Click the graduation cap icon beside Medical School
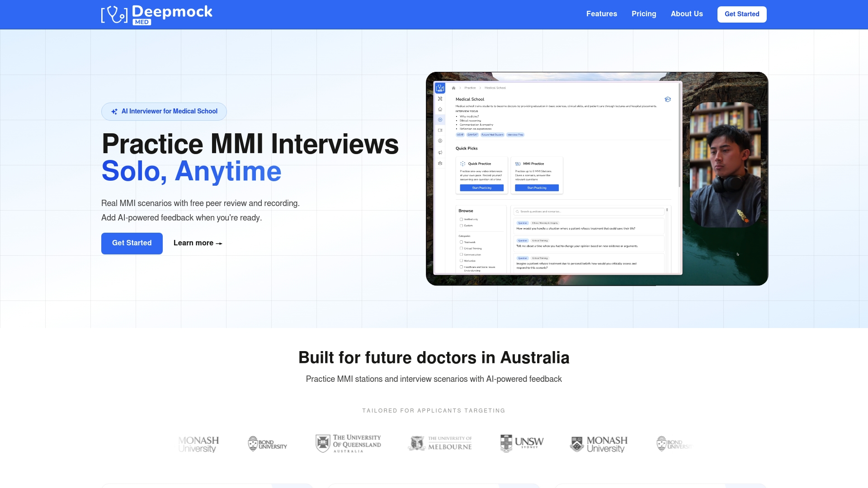 pyautogui.click(x=668, y=99)
